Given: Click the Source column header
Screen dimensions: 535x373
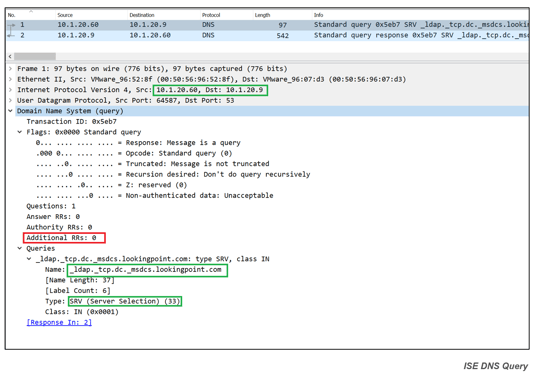Looking at the screenshot, I should coord(65,15).
